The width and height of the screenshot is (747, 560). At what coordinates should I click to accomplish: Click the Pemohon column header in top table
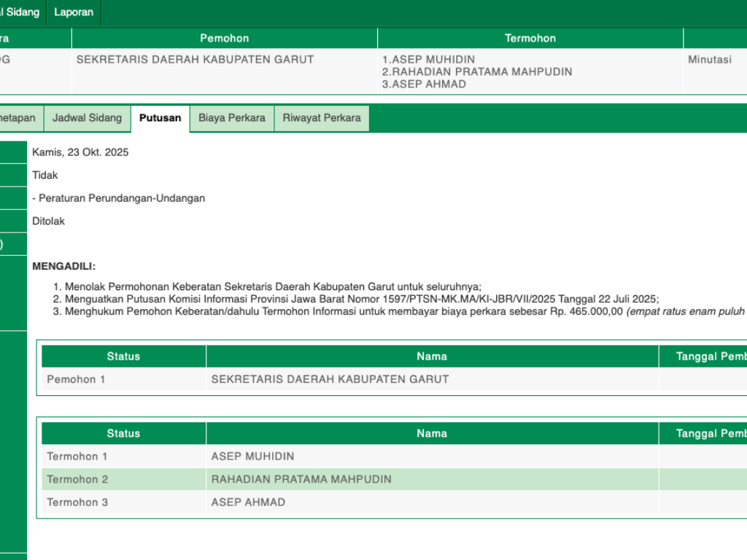tap(224, 38)
